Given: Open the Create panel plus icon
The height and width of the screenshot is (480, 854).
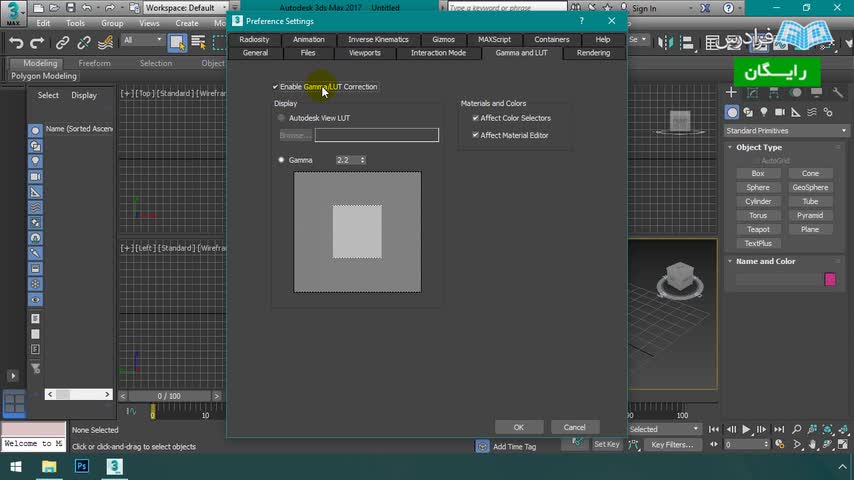Looking at the screenshot, I should pyautogui.click(x=731, y=93).
